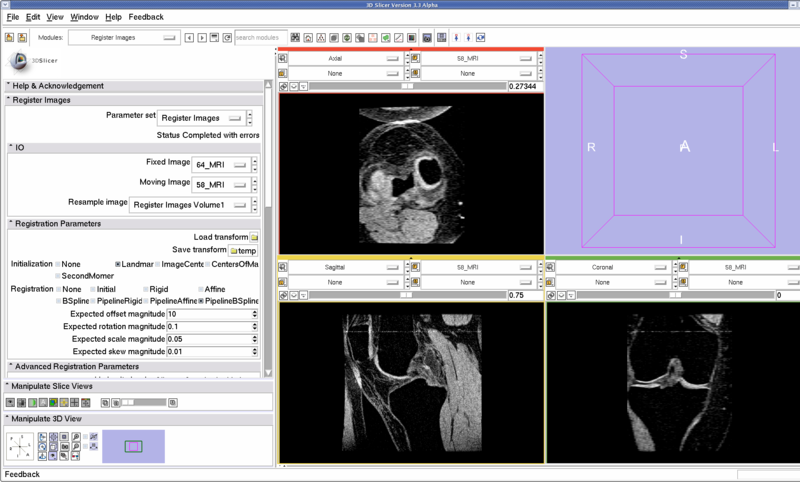This screenshot has height=482, width=800.
Task: Open the Window menu
Action: tap(84, 17)
